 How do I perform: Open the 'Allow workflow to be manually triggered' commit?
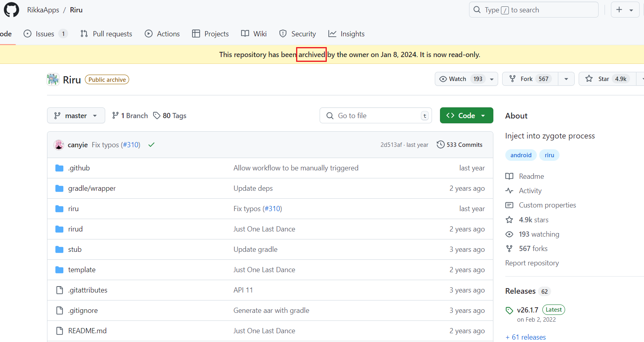(296, 168)
